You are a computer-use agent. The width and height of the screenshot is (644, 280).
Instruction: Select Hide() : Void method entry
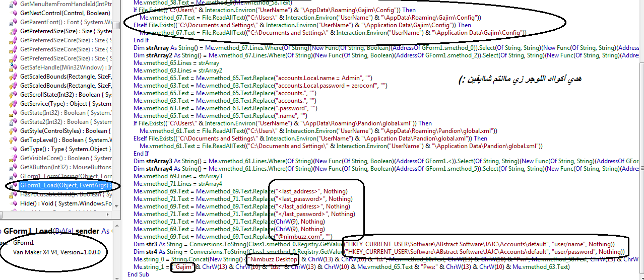66,203
